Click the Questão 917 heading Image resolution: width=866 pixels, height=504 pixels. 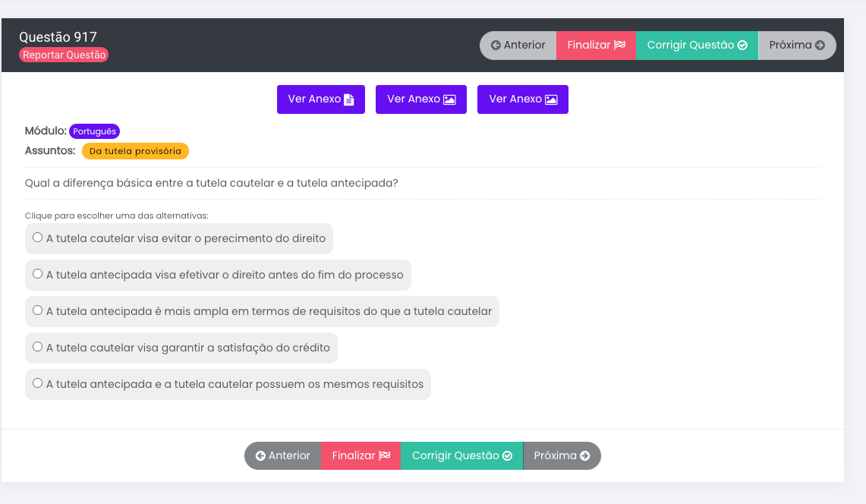(x=58, y=37)
